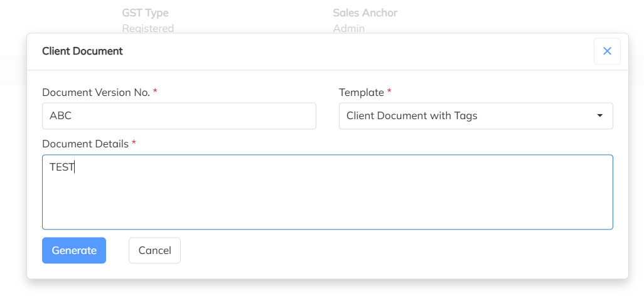Click the red asterisk beside Template label
Image resolution: width=644 pixels, height=301 pixels.
[389, 92]
